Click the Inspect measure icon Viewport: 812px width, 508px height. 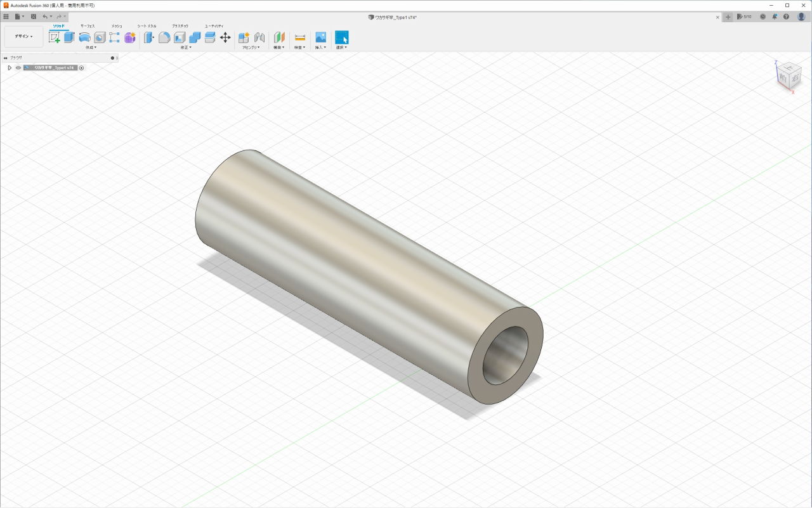pyautogui.click(x=300, y=37)
